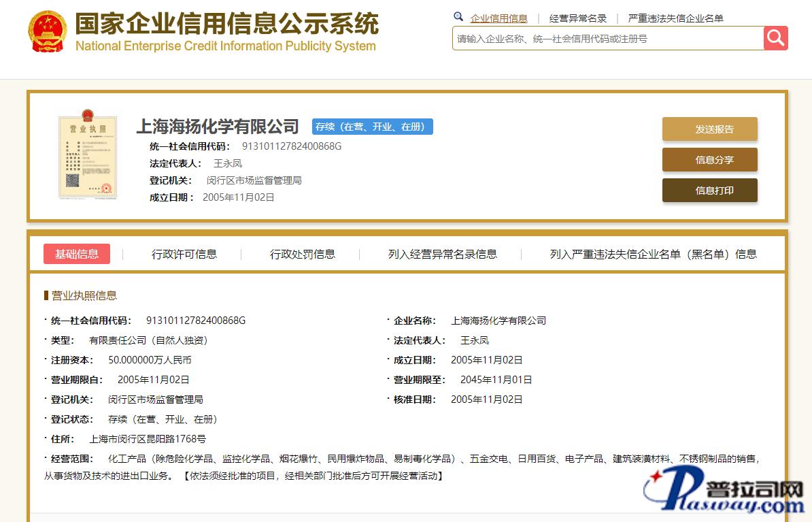
Task: Open the 列入严重违法失信企业名单（黑名单）信息 tab
Action: (x=653, y=254)
